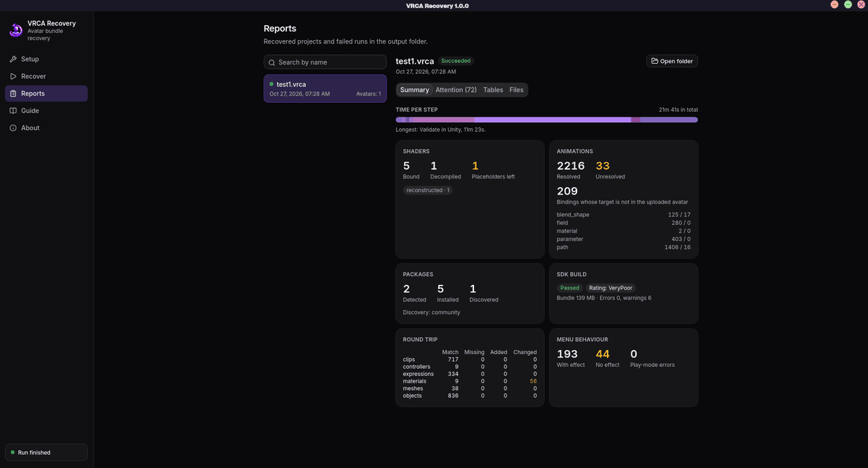Click the 5 Installed packages count
The width and height of the screenshot is (868, 468).
tap(441, 289)
